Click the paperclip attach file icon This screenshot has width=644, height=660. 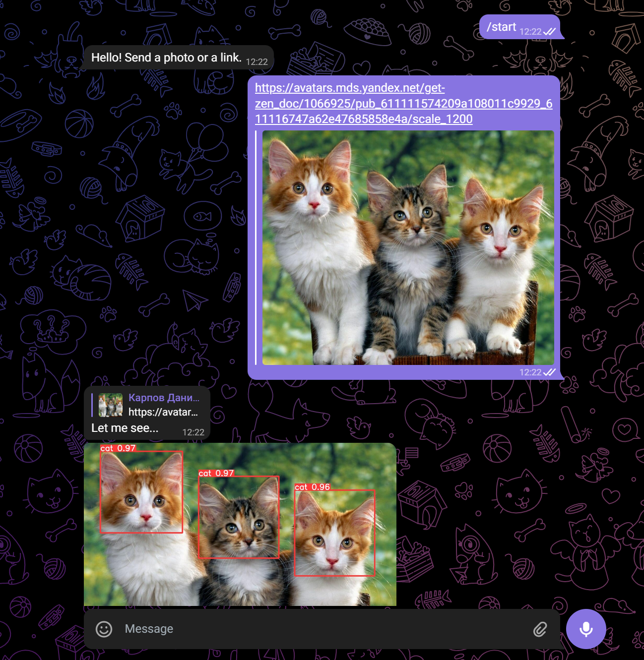540,629
